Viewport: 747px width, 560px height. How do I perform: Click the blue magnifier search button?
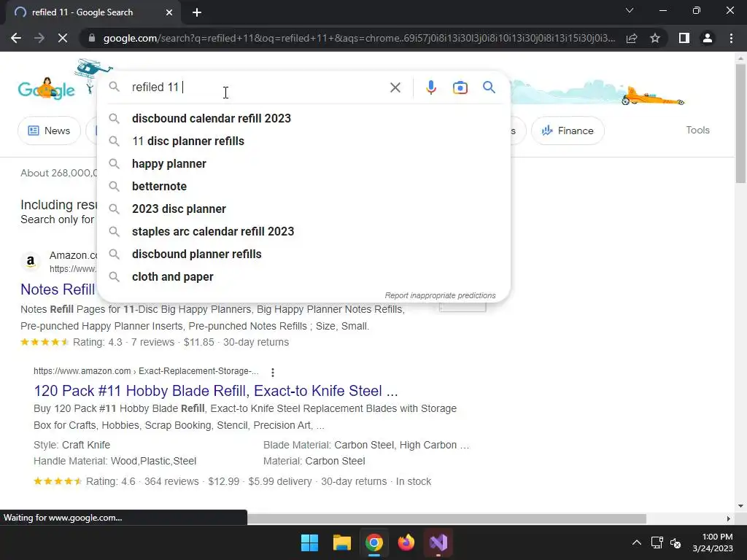pos(489,87)
